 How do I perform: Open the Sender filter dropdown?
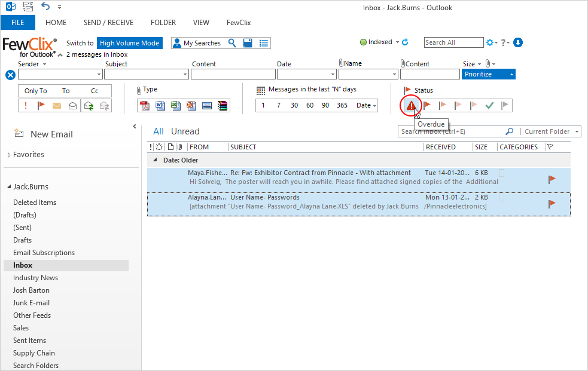(x=99, y=75)
